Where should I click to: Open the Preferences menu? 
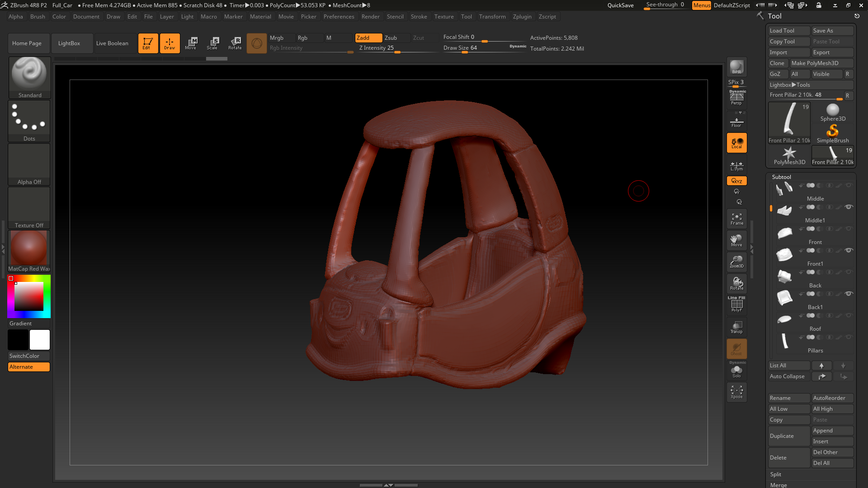pos(339,17)
